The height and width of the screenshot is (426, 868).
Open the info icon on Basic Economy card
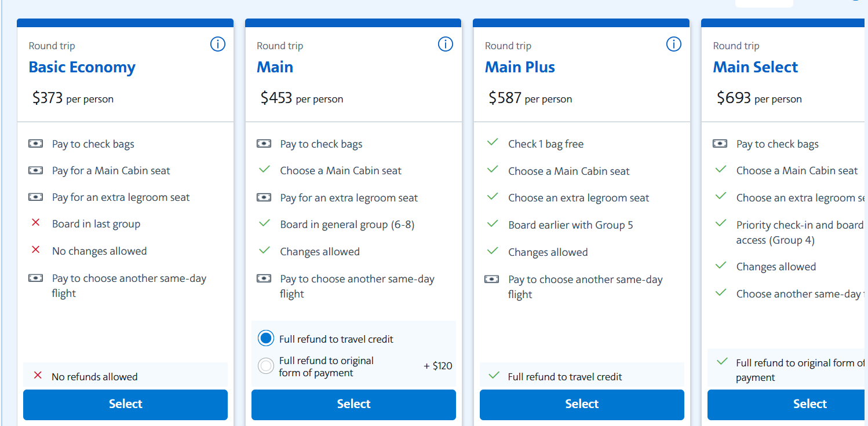[218, 44]
